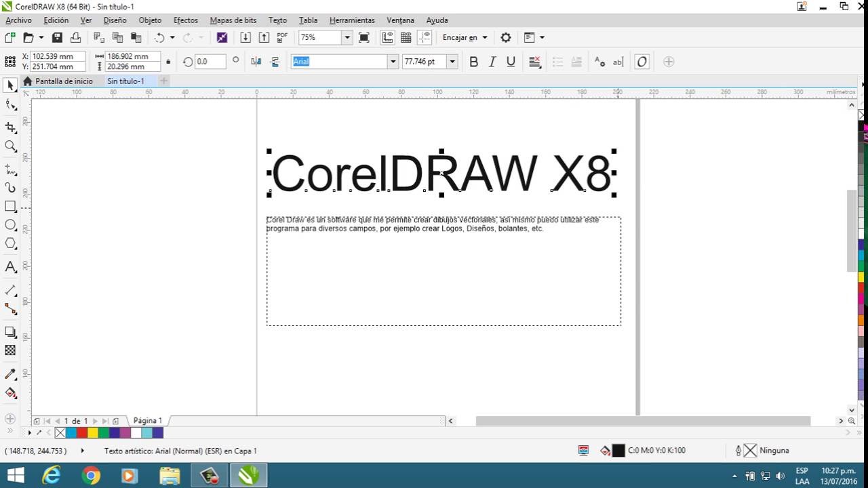Toggle show rulers button

pyautogui.click(x=387, y=37)
